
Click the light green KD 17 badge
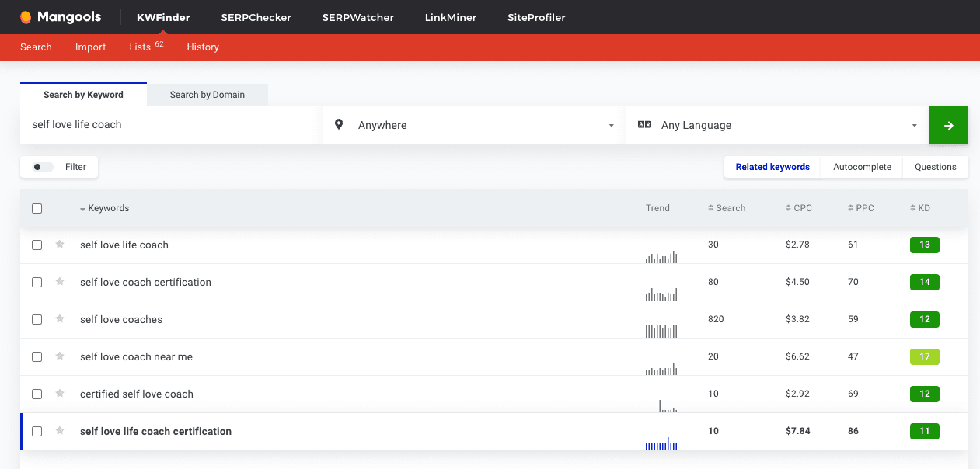click(x=925, y=356)
